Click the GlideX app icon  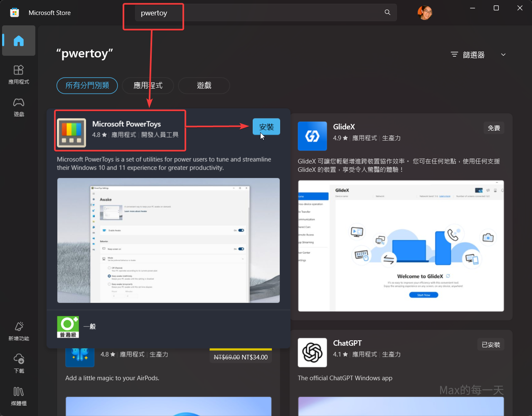coord(312,136)
